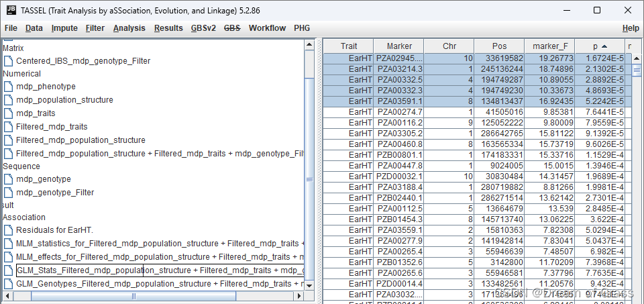Sort table by the p column header
The width and height of the screenshot is (644, 304).
tap(600, 46)
